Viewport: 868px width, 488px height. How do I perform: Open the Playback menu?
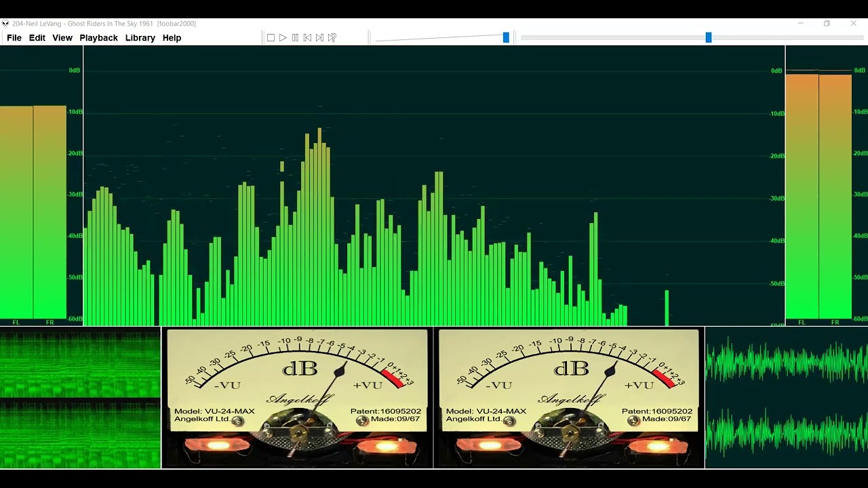99,38
